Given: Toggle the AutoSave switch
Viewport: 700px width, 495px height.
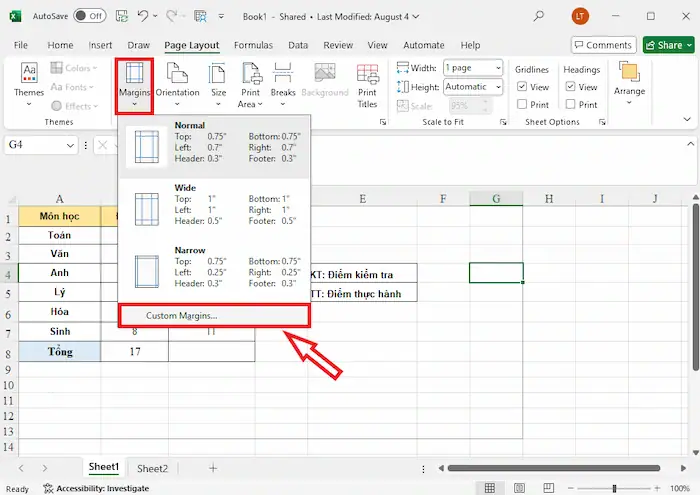Looking at the screenshot, I should click(89, 16).
